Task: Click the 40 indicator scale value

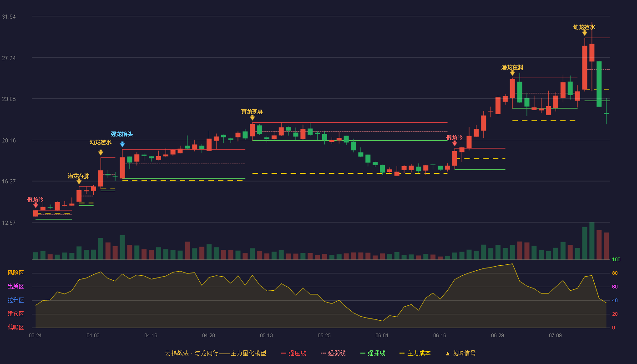Action: point(615,300)
